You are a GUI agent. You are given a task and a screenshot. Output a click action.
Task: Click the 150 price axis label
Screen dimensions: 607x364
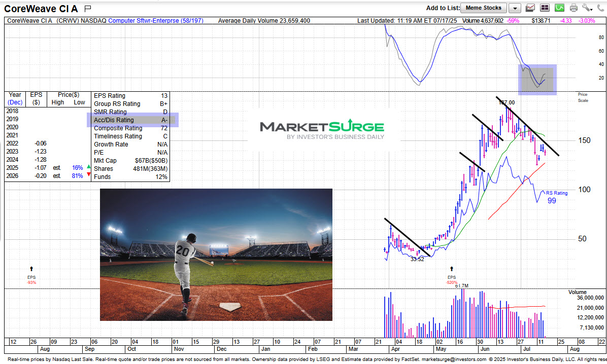point(584,140)
